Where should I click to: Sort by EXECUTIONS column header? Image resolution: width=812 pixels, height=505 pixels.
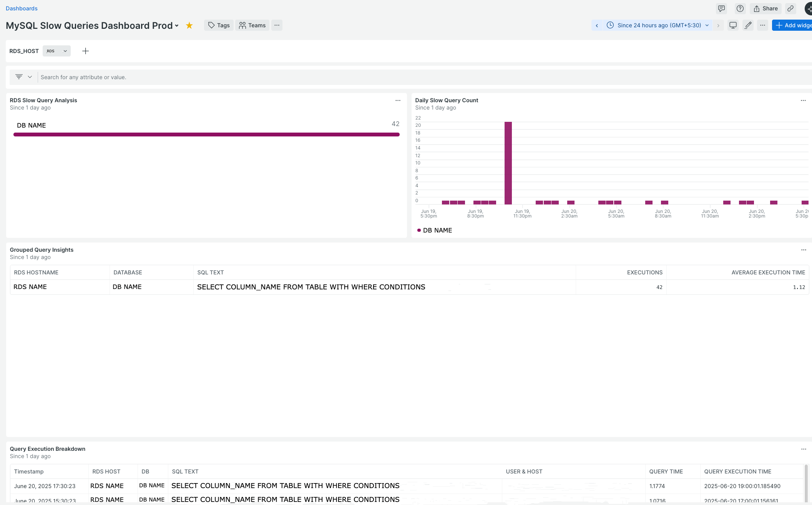pos(644,272)
